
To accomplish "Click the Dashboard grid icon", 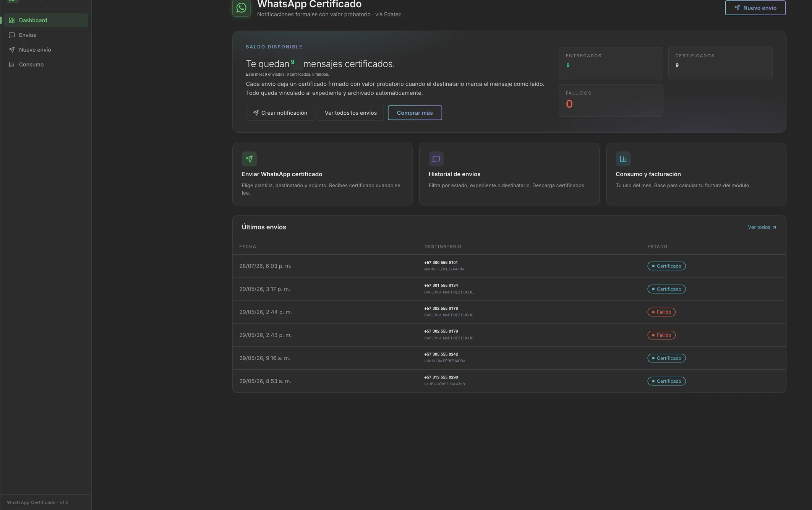I will [12, 20].
